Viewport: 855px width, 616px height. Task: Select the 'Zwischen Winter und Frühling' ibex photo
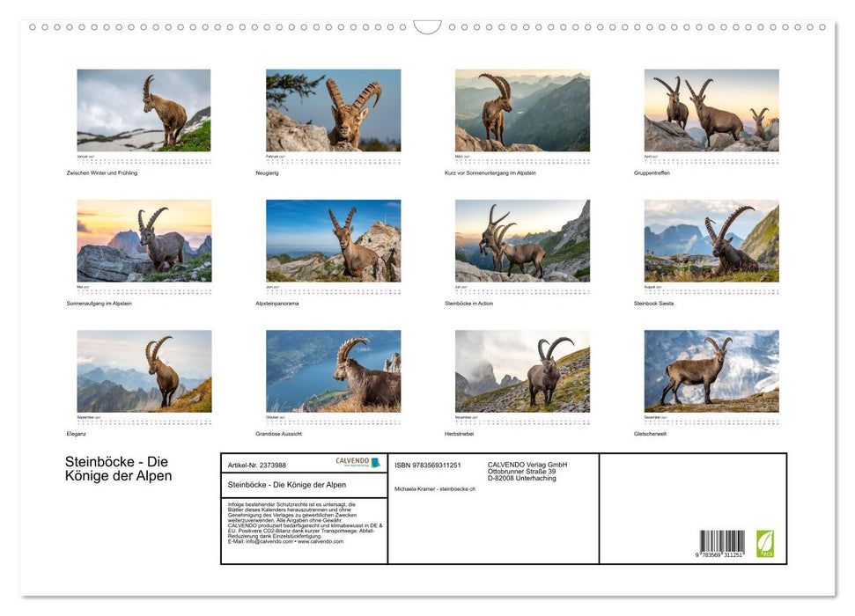pos(144,110)
